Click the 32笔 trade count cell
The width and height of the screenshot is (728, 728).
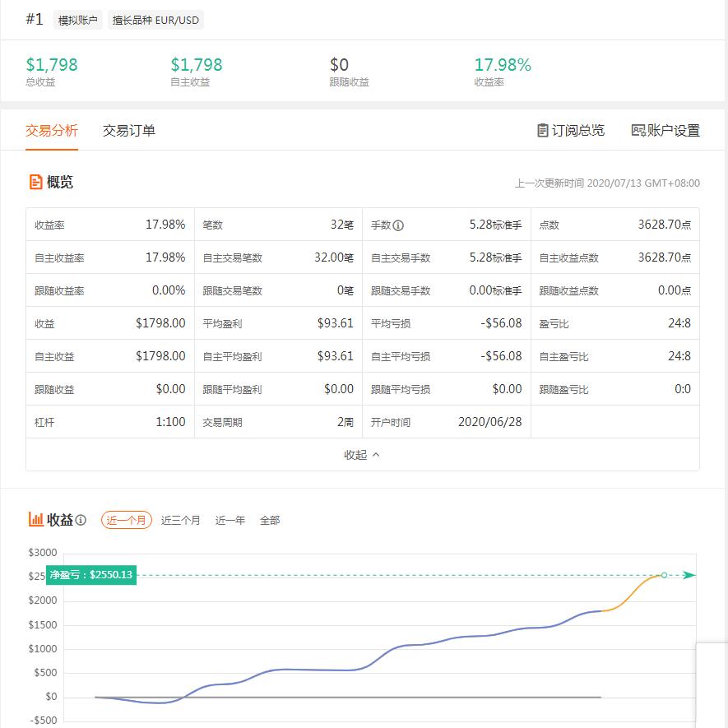(341, 225)
